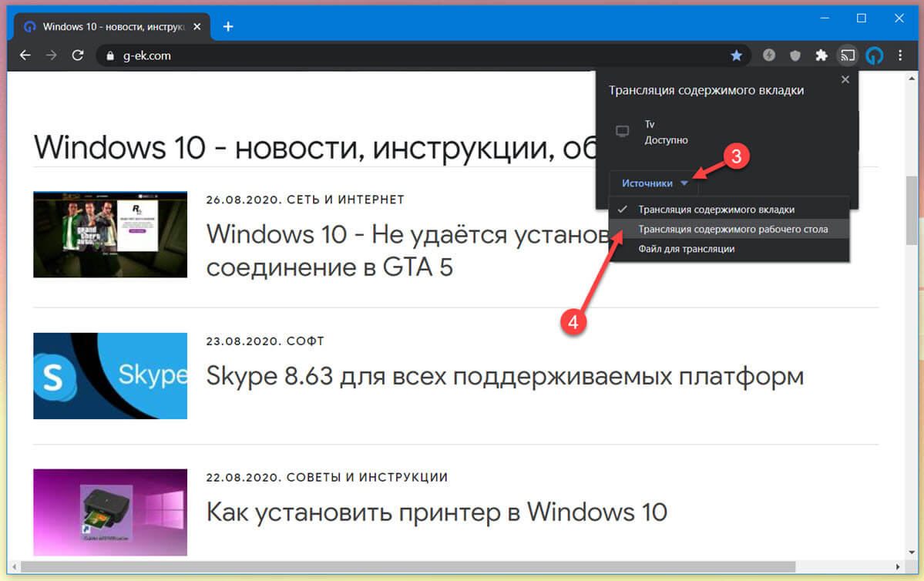
Task: Open Chrome three-dot menu
Action: pyautogui.click(x=900, y=55)
